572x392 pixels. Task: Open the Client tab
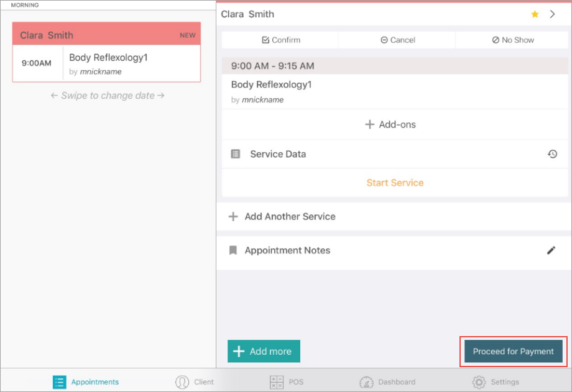(x=195, y=382)
